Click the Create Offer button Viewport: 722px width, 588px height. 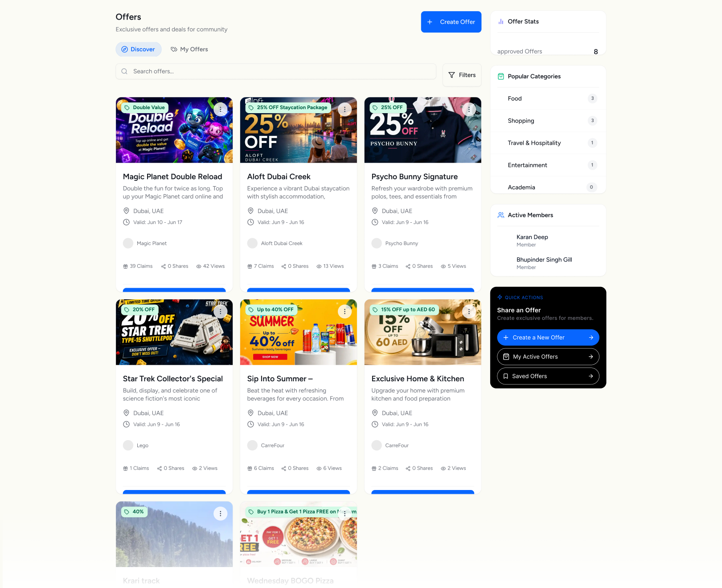coord(451,22)
